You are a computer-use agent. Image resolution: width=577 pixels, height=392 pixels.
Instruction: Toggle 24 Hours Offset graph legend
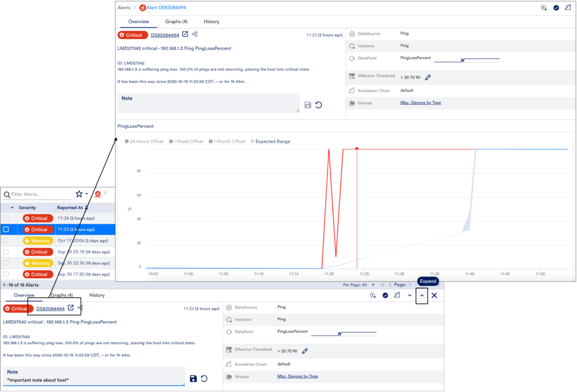coord(144,141)
